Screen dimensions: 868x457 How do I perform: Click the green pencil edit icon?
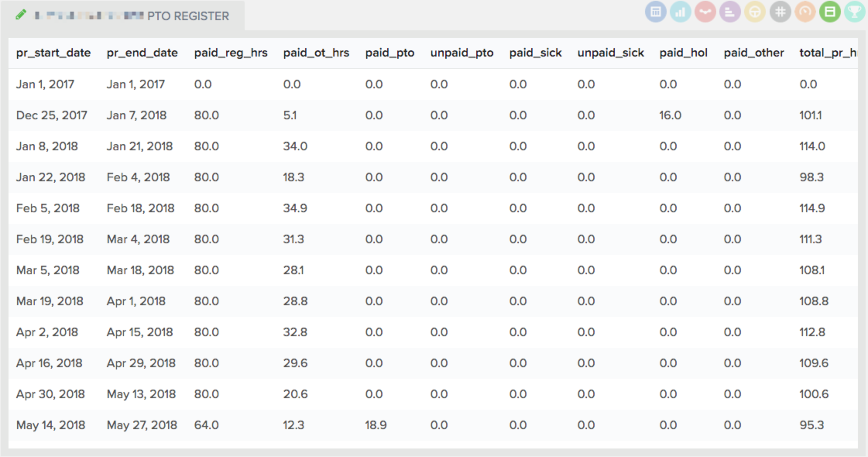[20, 15]
